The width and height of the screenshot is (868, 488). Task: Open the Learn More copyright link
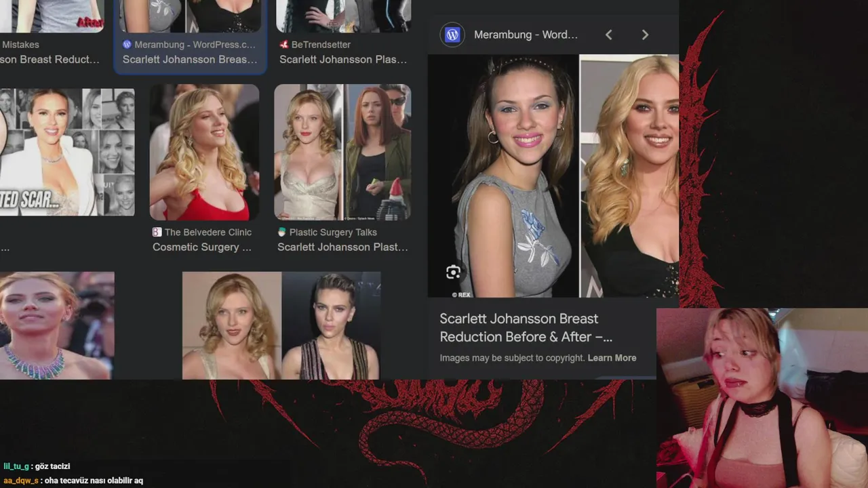(612, 358)
